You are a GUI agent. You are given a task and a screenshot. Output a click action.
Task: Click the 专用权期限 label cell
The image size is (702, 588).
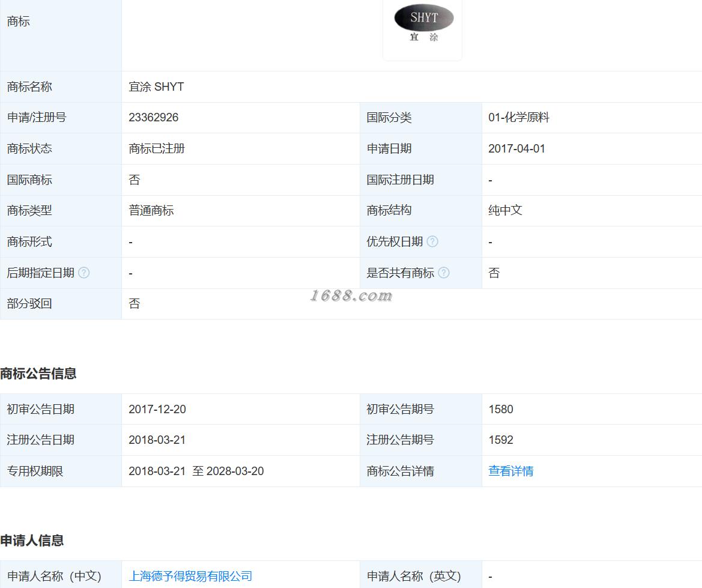tap(61, 471)
